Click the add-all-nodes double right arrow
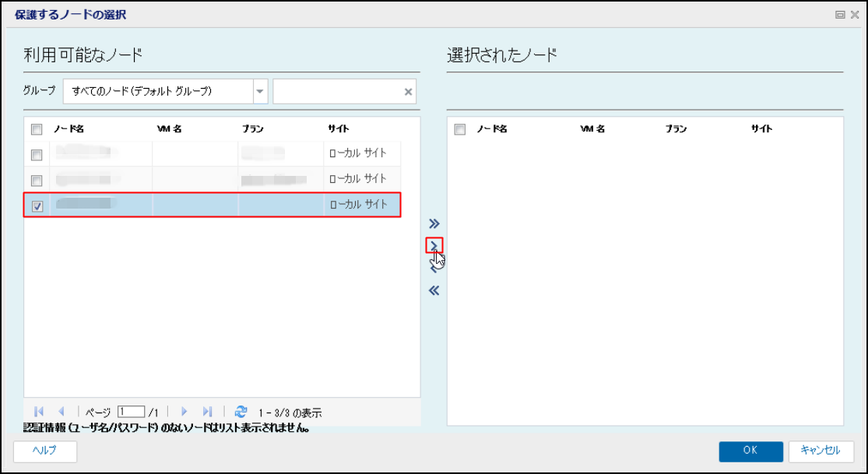868x474 pixels. click(434, 223)
